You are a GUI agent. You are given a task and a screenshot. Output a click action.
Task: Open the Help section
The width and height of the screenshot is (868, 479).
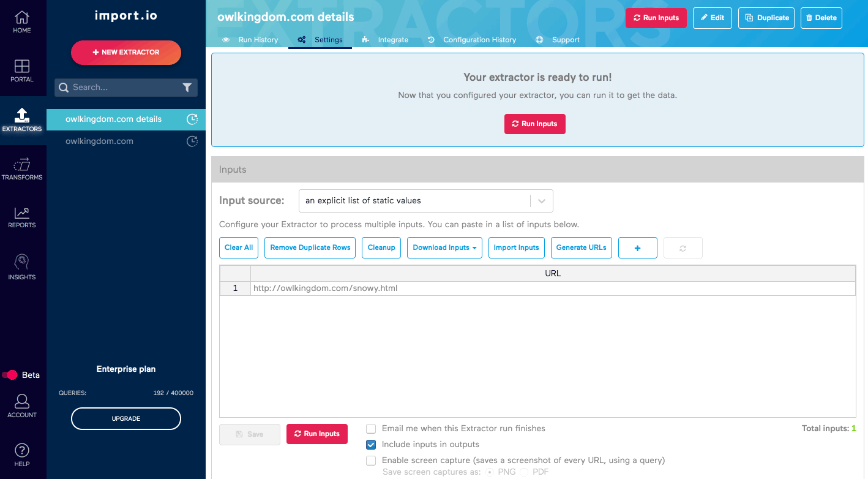click(22, 454)
